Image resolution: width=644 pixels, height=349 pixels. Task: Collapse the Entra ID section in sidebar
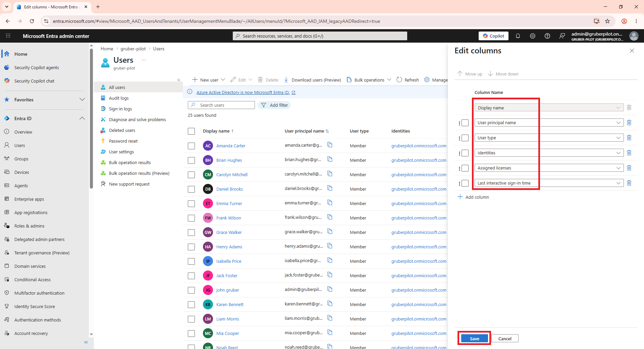[x=82, y=118]
